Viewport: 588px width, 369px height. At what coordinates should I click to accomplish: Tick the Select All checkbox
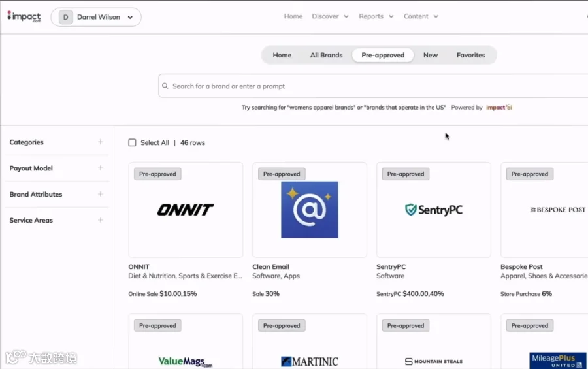[132, 142]
